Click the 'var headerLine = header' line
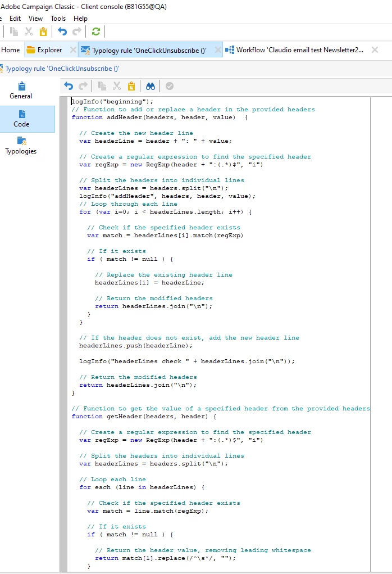This screenshot has height=574, width=392. click(156, 141)
